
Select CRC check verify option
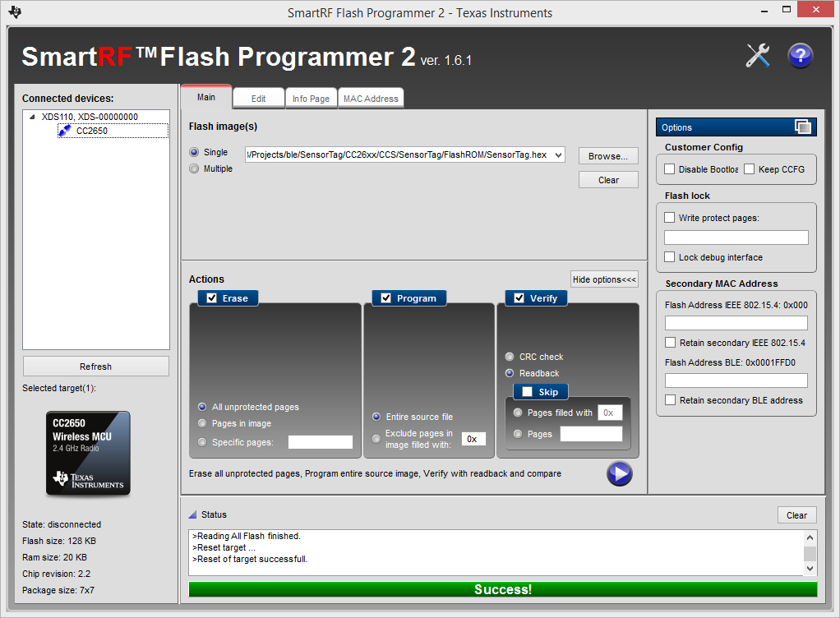click(510, 357)
